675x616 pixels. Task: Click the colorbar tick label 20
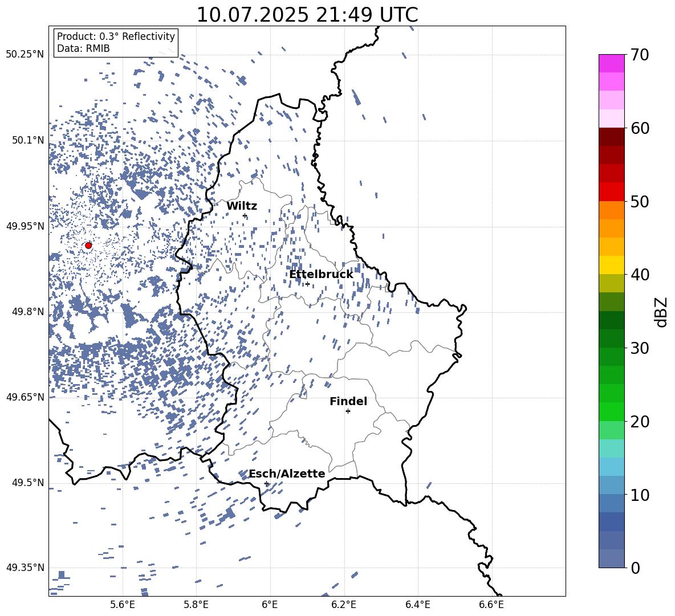[640, 421]
